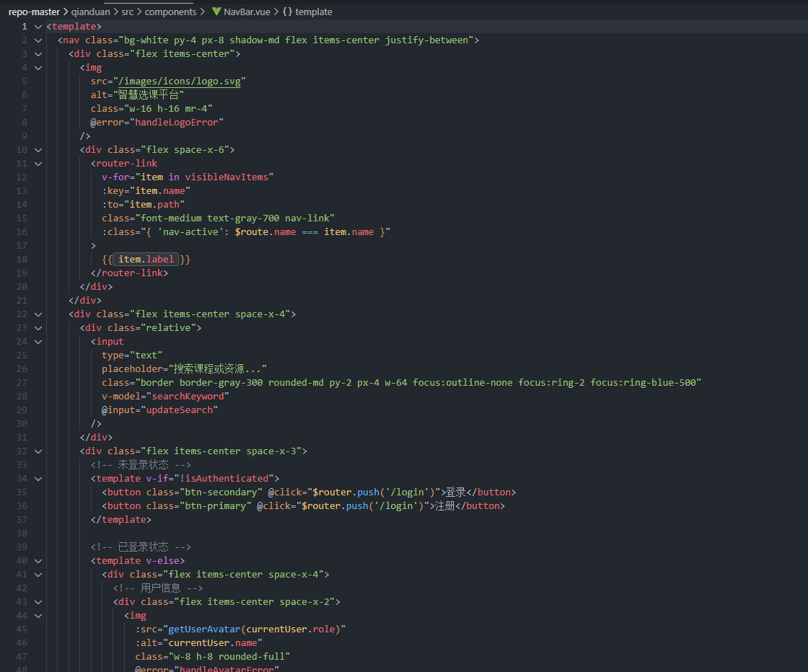Click the btn-primary class text
Image resolution: width=808 pixels, height=672 pixels.
pos(216,505)
